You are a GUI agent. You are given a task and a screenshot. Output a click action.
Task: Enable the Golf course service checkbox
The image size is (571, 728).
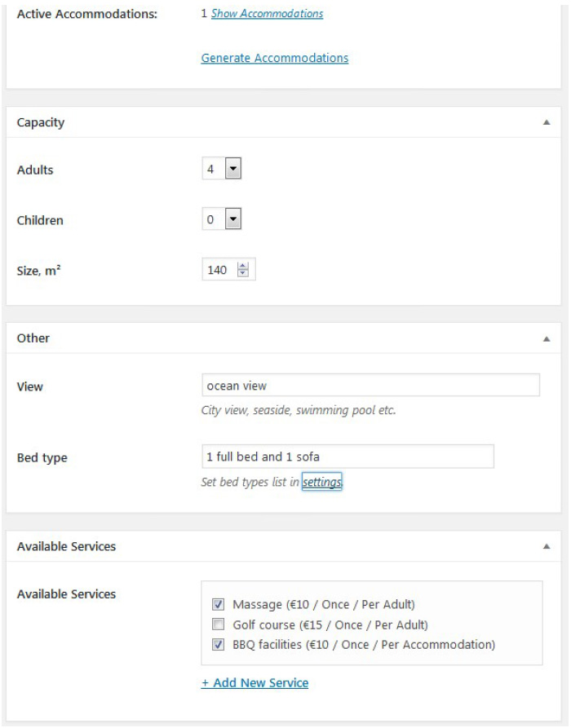click(x=218, y=625)
